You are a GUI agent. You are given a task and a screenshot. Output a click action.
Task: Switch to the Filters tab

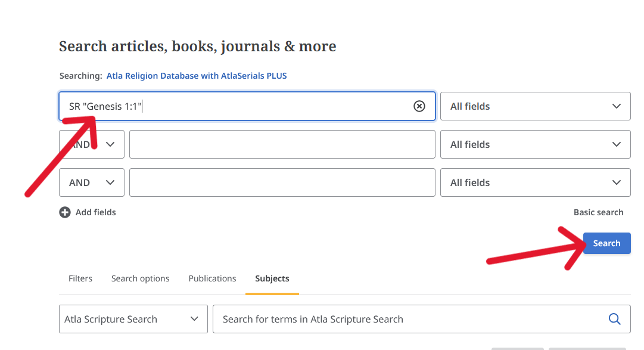[80, 278]
